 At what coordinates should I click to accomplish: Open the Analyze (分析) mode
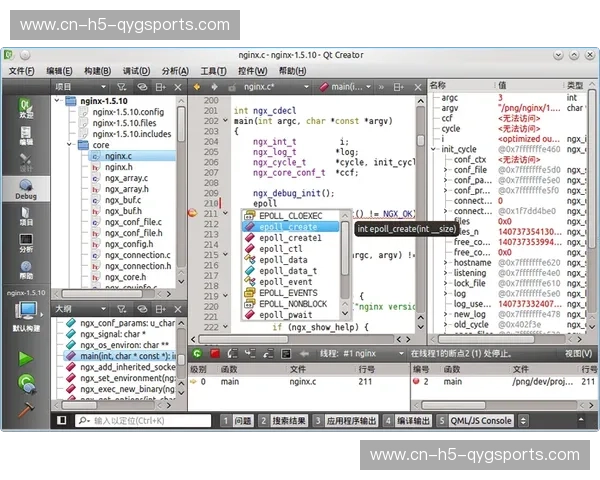point(26,244)
